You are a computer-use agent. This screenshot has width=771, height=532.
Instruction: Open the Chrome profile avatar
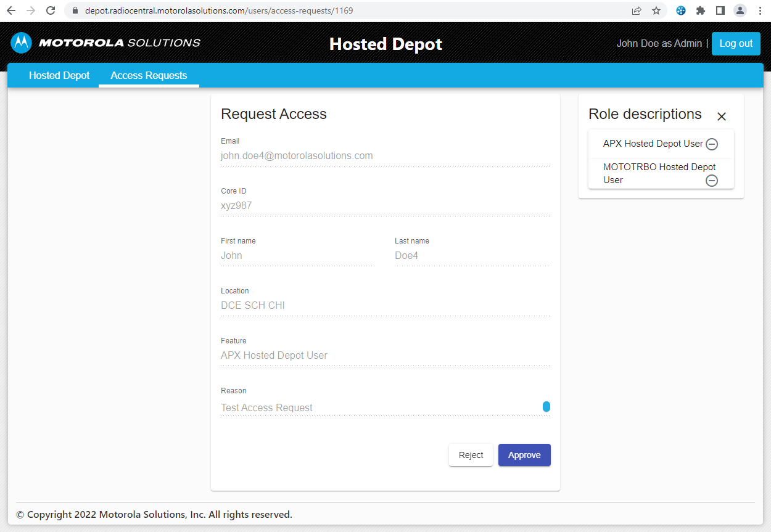click(740, 10)
